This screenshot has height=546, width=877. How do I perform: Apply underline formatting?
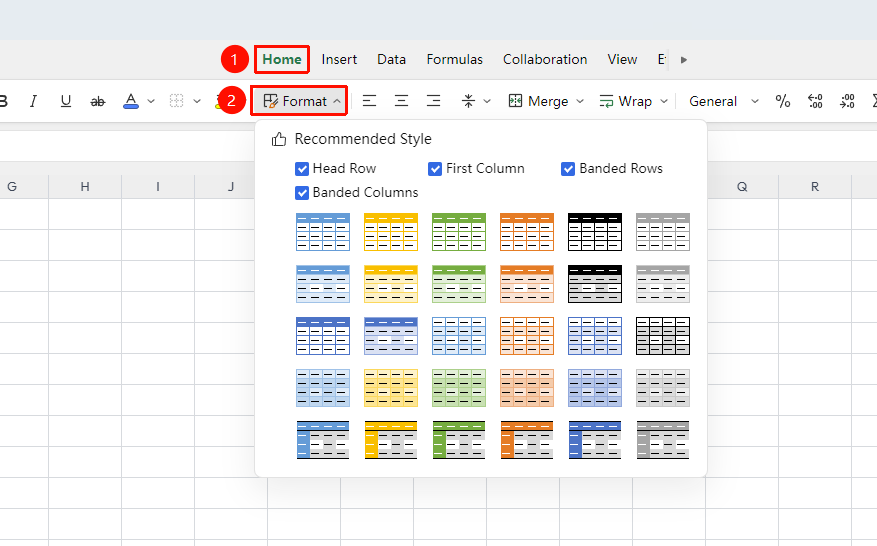click(x=65, y=101)
